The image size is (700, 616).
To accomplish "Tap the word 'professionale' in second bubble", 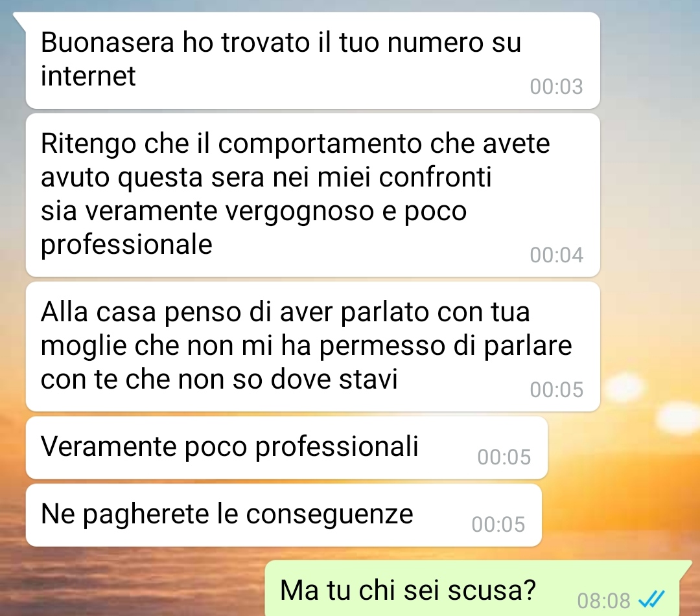I will click(126, 244).
